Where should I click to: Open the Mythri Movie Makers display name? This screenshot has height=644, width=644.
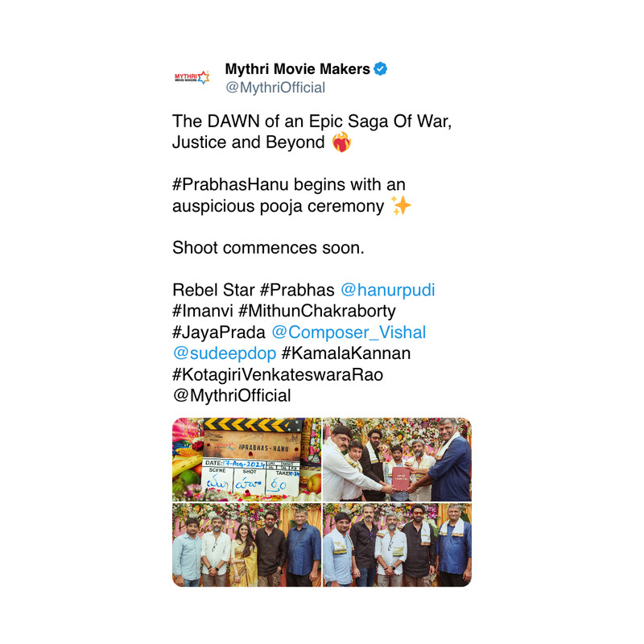[x=297, y=69]
